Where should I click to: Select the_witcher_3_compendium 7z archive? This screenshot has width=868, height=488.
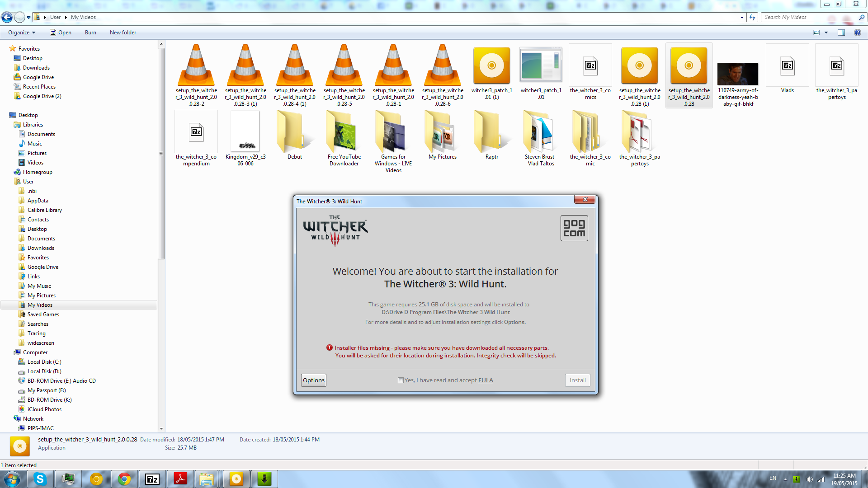[196, 139]
